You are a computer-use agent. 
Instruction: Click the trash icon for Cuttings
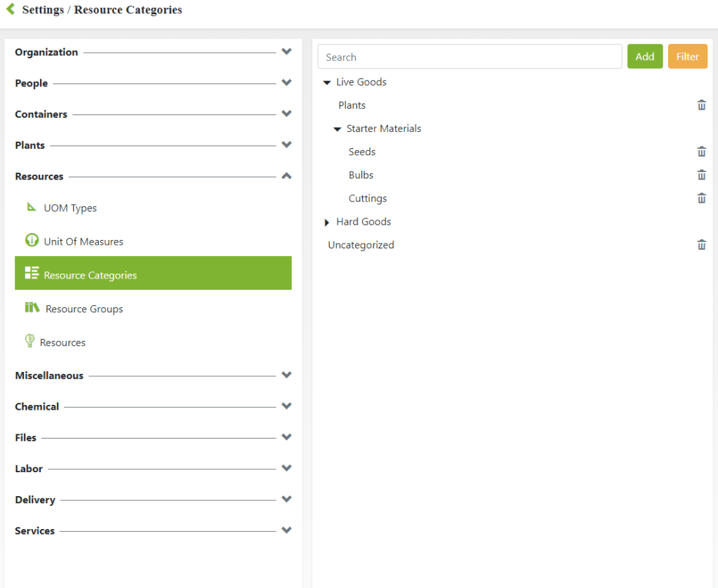[701, 199]
